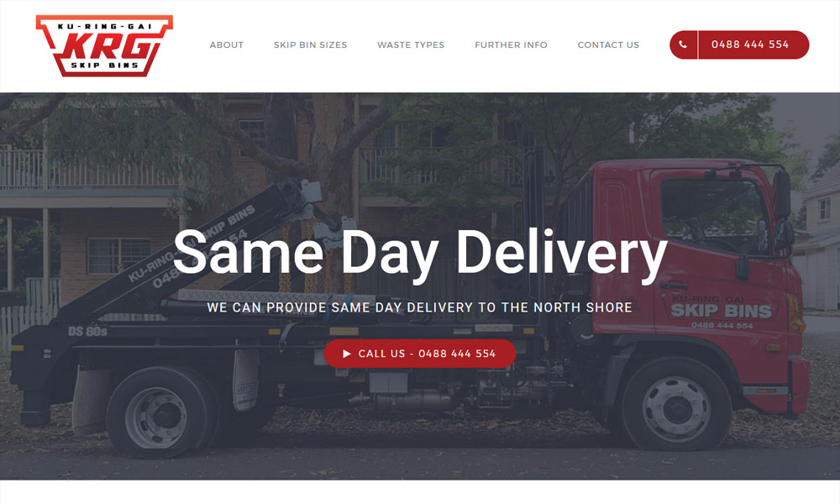The width and height of the screenshot is (840, 504).
Task: Click the phone handset icon in header
Action: pos(683,45)
